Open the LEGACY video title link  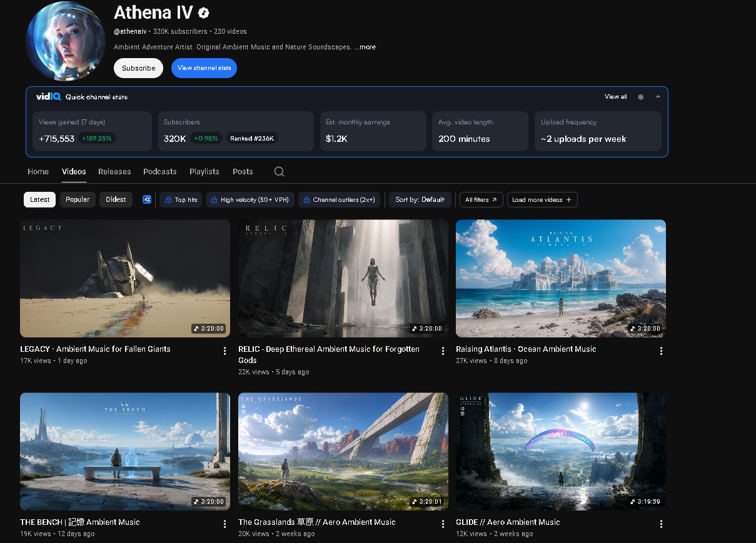[95, 349]
